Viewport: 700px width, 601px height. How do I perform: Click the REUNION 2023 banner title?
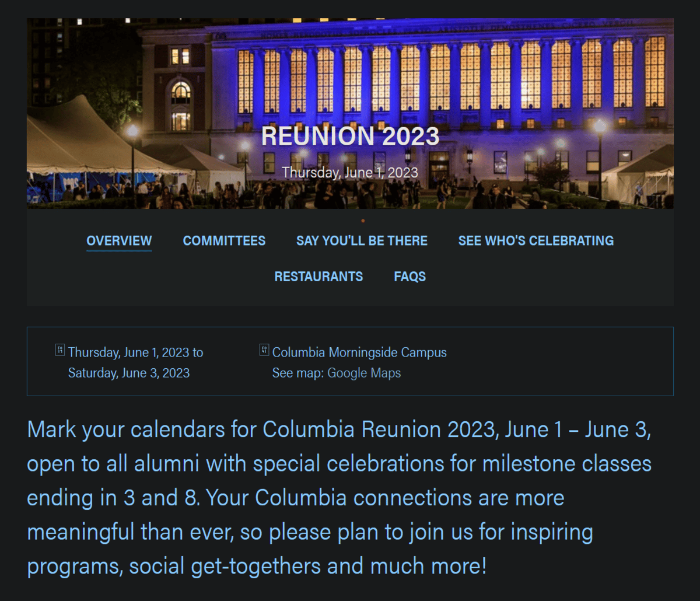[350, 136]
